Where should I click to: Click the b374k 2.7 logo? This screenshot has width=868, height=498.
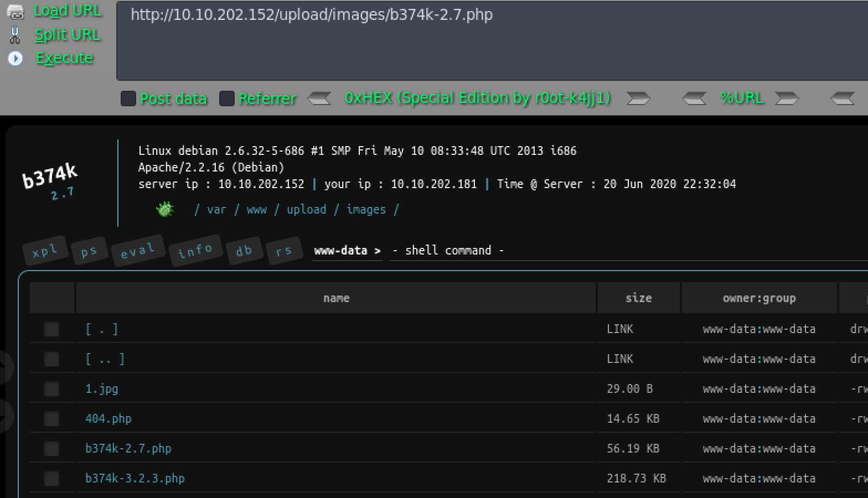coord(50,181)
